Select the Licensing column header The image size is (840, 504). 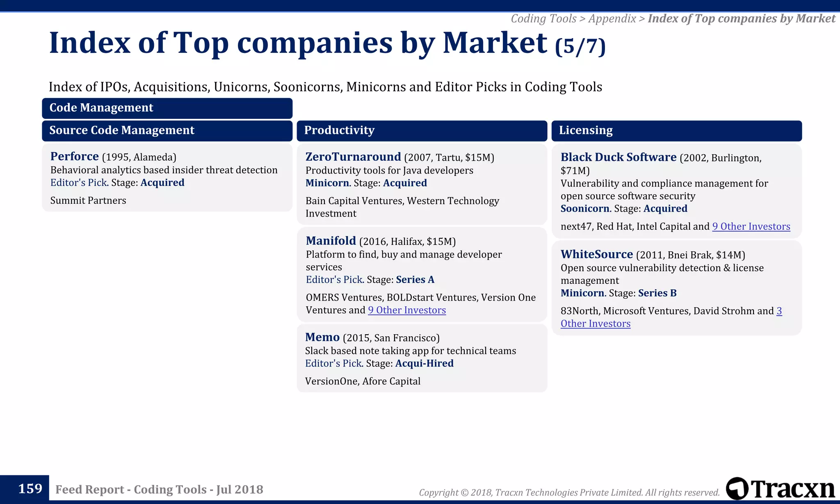coord(677,130)
